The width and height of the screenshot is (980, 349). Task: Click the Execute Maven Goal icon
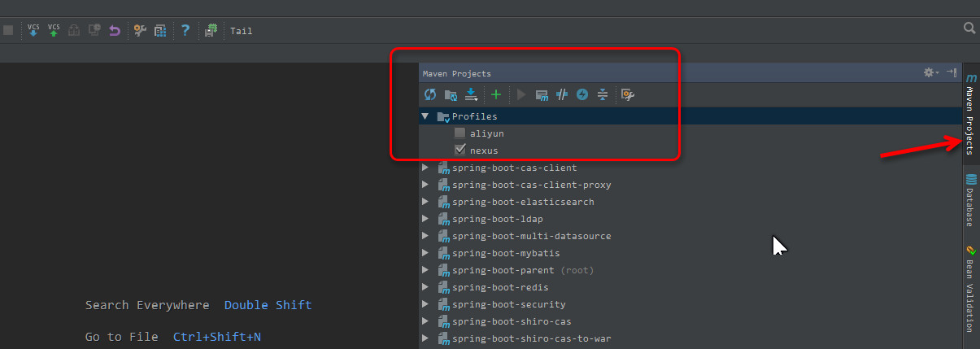point(542,95)
